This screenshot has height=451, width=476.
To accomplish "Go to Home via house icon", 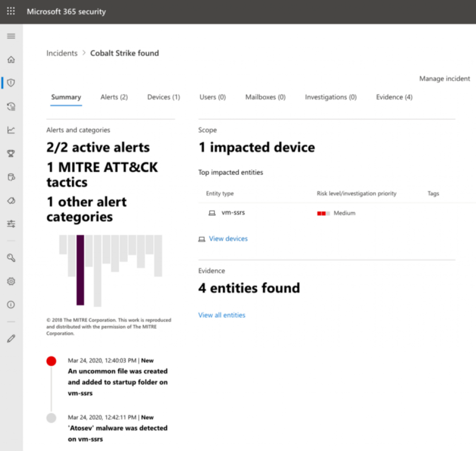I will (11, 60).
